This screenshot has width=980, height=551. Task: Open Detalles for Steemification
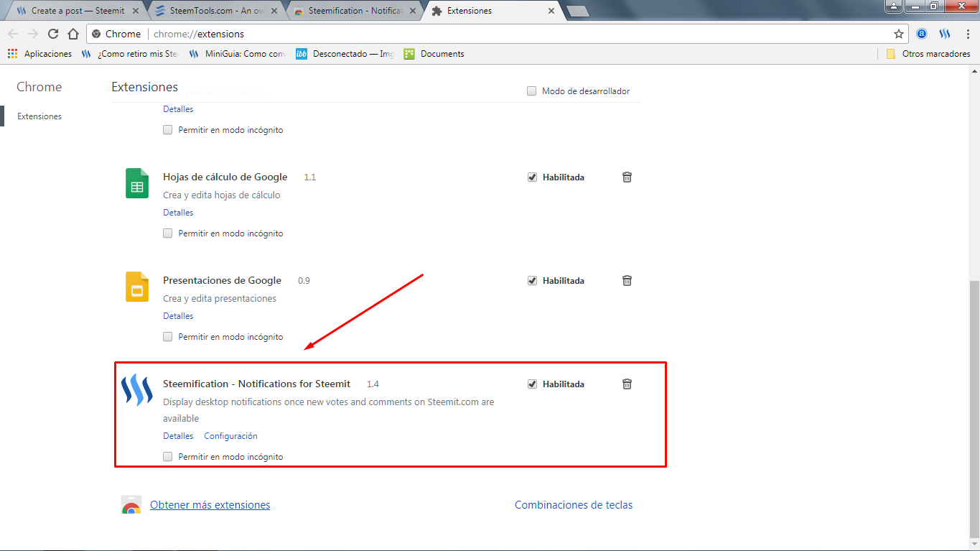pyautogui.click(x=178, y=436)
